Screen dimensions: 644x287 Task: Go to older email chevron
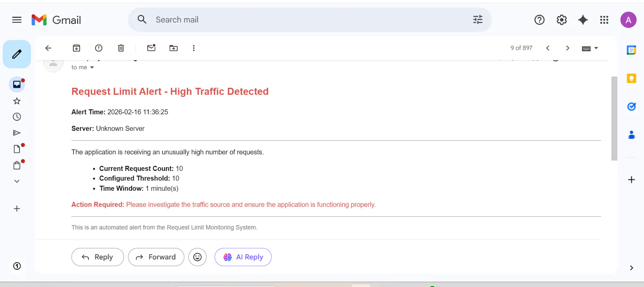(568, 48)
